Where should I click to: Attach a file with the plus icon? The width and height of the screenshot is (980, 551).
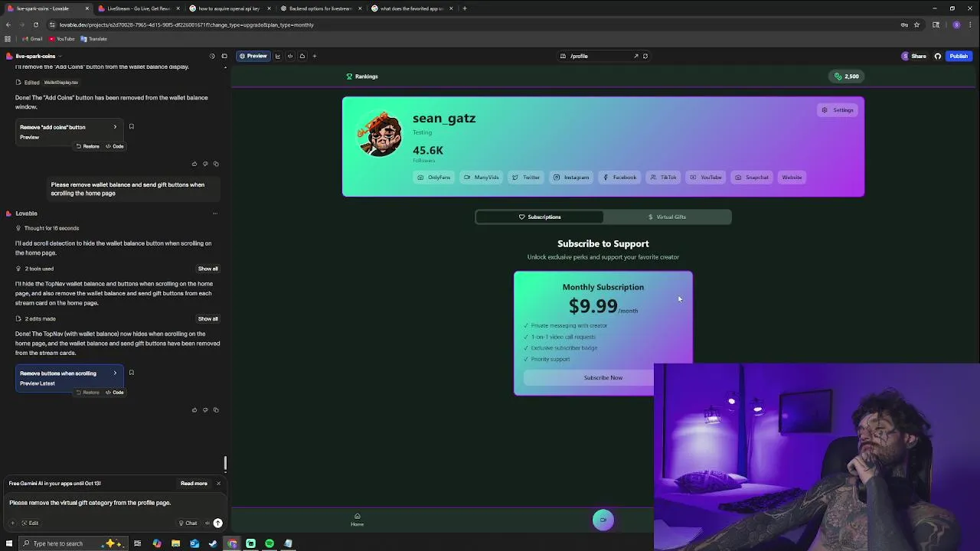(12, 523)
